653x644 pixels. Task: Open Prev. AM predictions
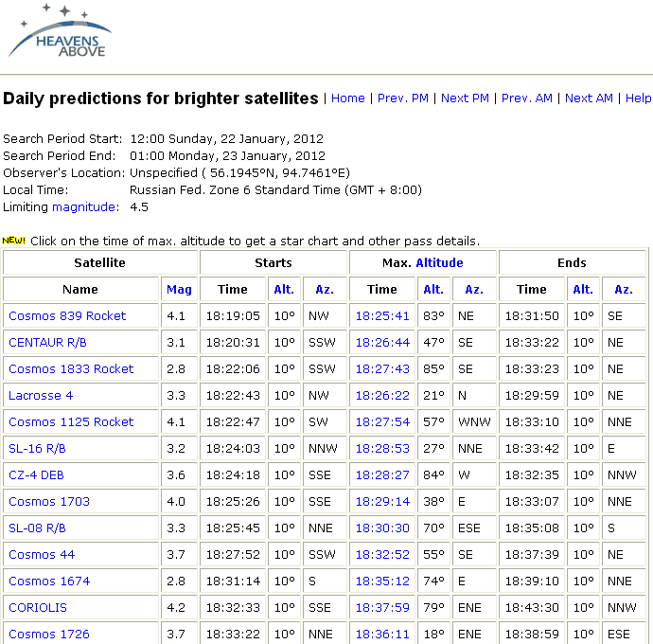tap(527, 98)
